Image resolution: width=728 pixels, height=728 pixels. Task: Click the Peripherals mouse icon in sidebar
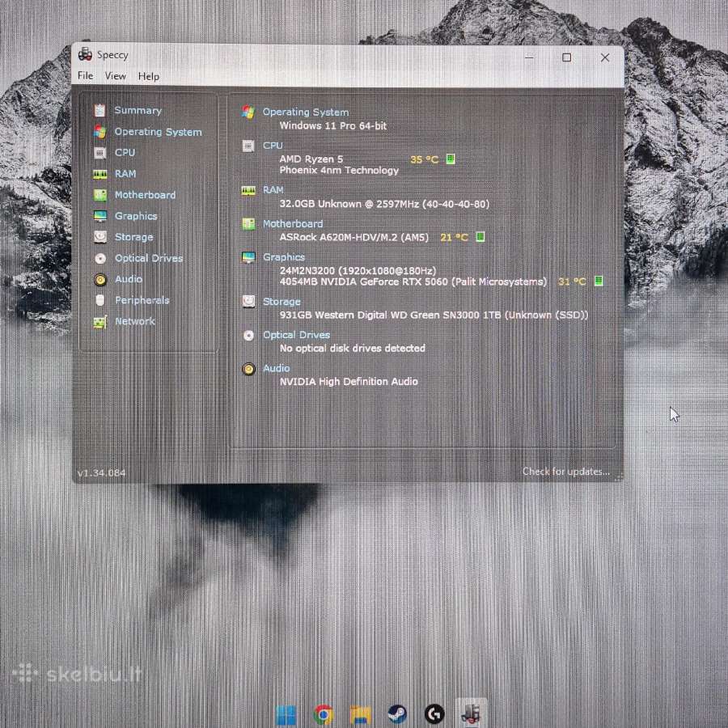click(99, 300)
